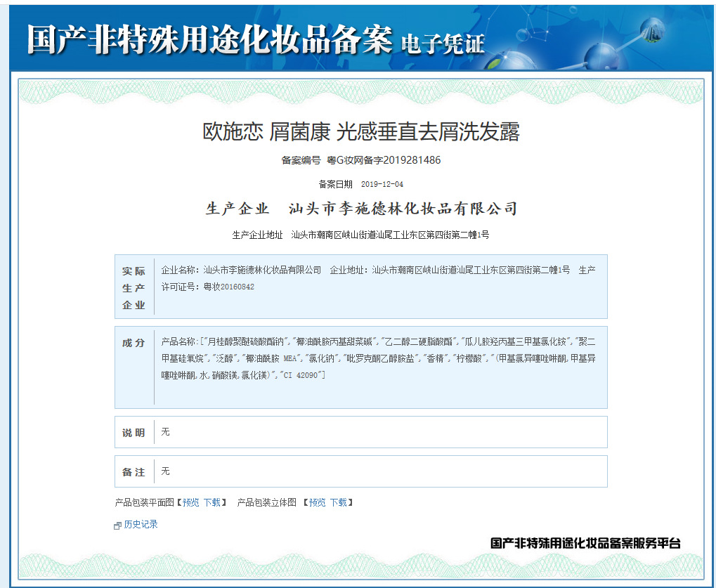
Task: Click license number 粤妆20160842
Action: coord(229,287)
